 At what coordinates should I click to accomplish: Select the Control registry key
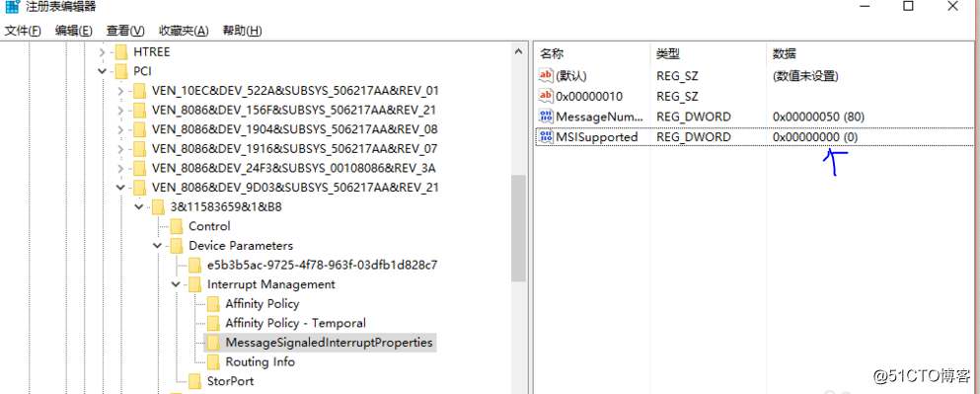[209, 226]
